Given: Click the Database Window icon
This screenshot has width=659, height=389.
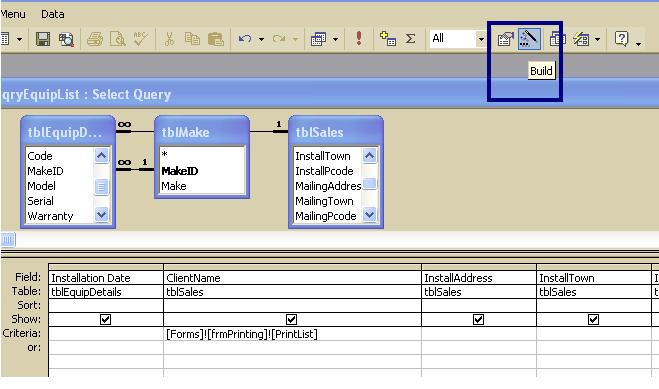Looking at the screenshot, I should [x=558, y=39].
